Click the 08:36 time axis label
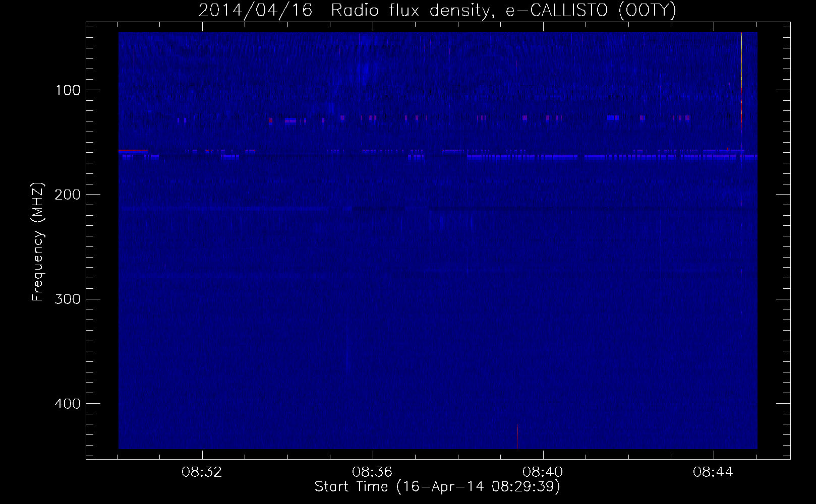Screen dimensions: 816x504 [373, 472]
